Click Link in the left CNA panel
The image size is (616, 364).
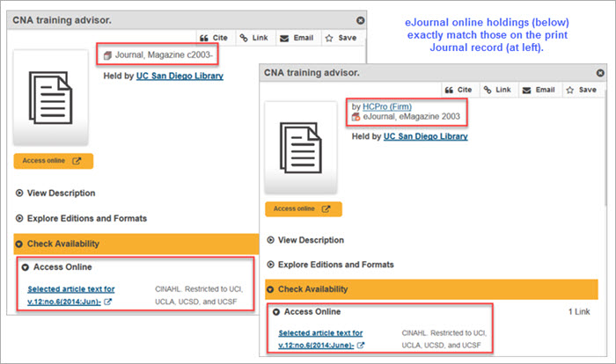coord(254,38)
